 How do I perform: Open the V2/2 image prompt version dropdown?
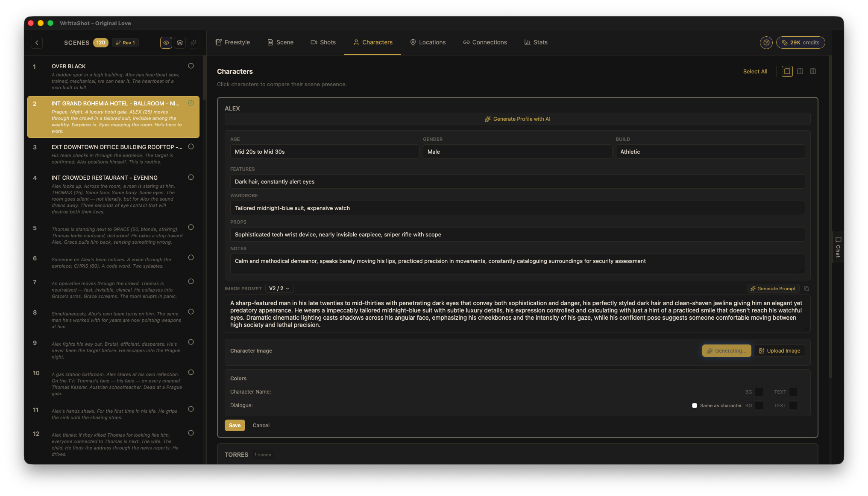[x=279, y=288]
